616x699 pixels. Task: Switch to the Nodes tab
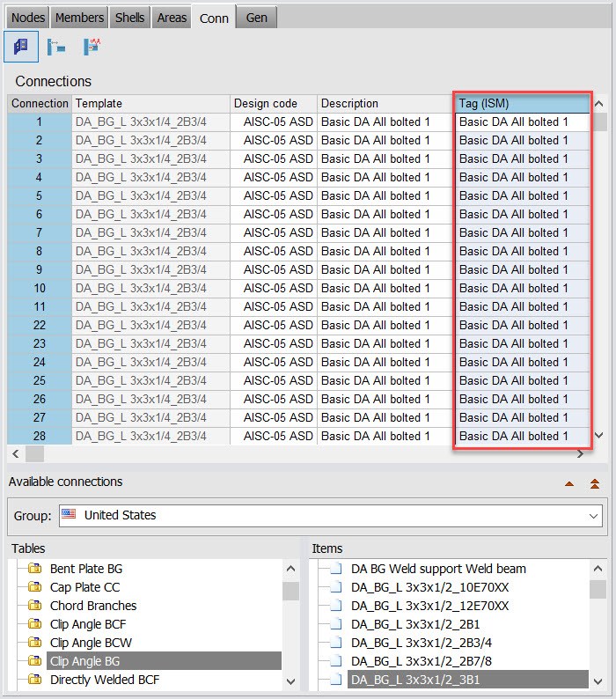[x=27, y=18]
